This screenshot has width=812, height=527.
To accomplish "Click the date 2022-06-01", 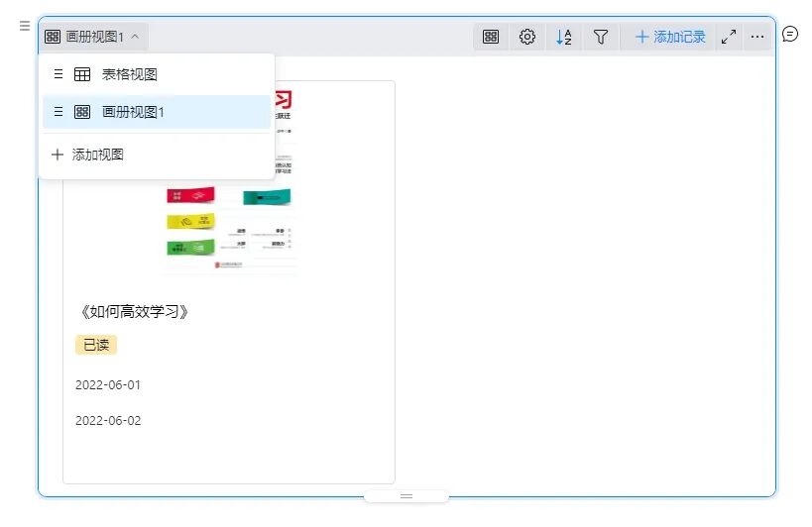I will (108, 384).
